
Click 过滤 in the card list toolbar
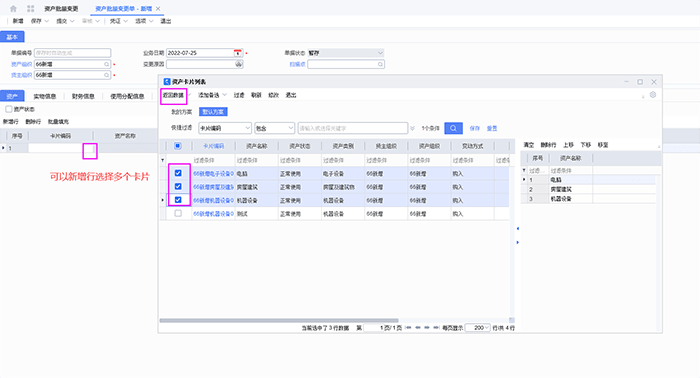point(239,95)
